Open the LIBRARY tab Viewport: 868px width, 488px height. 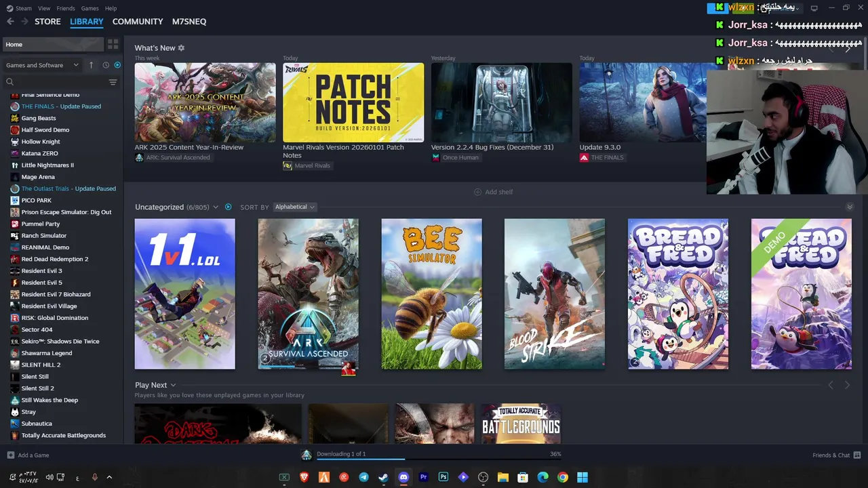coord(87,22)
